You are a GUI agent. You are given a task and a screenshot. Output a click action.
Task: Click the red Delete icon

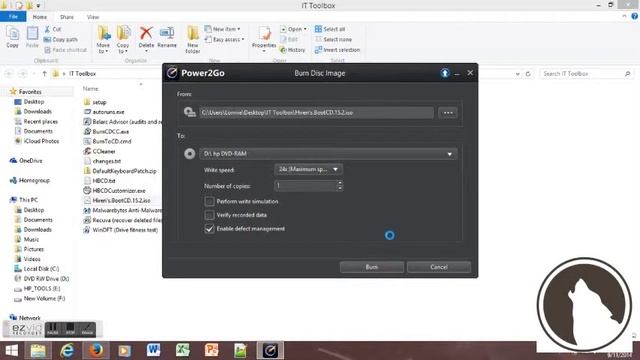146,33
